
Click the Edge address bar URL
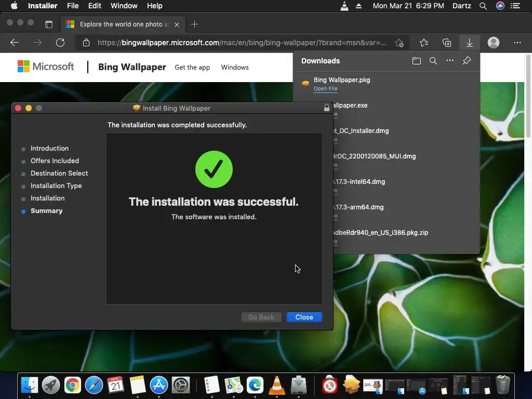pos(242,43)
